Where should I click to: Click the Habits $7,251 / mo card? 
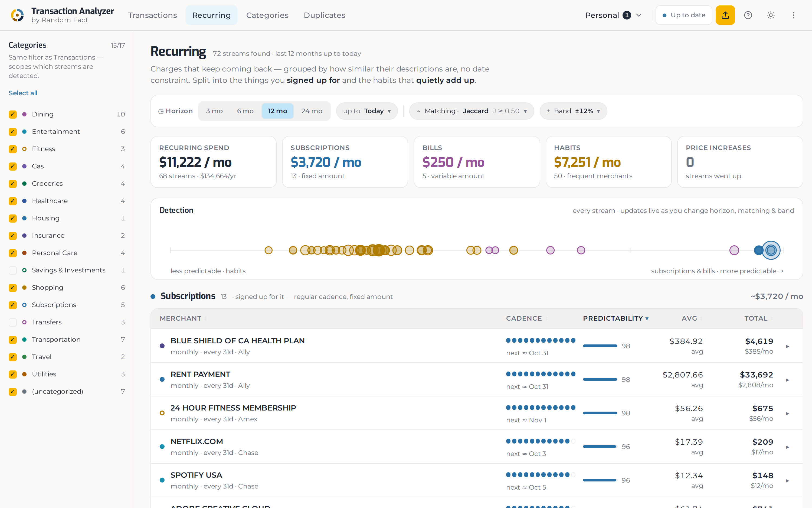point(608,162)
